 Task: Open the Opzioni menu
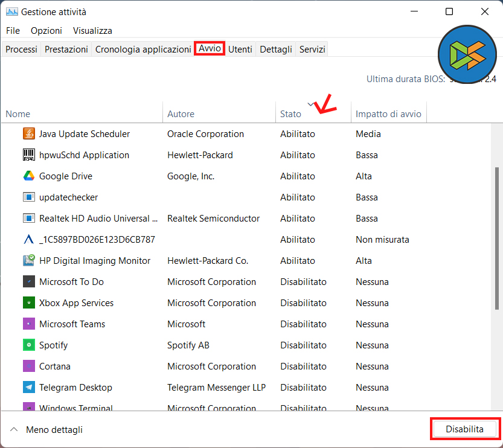46,31
